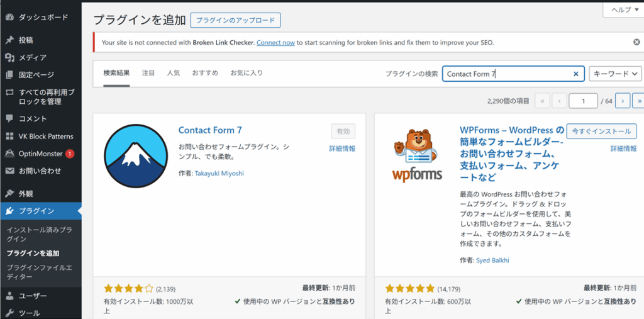The width and height of the screenshot is (644, 319).
Task: Click the 2,290個の項目 count text
Action: [509, 101]
